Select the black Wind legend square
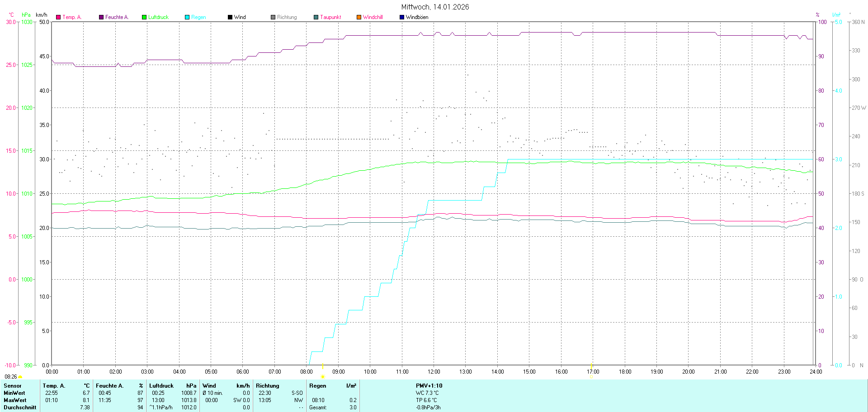Image resolution: width=868 pixels, height=412 pixels. 230,17
